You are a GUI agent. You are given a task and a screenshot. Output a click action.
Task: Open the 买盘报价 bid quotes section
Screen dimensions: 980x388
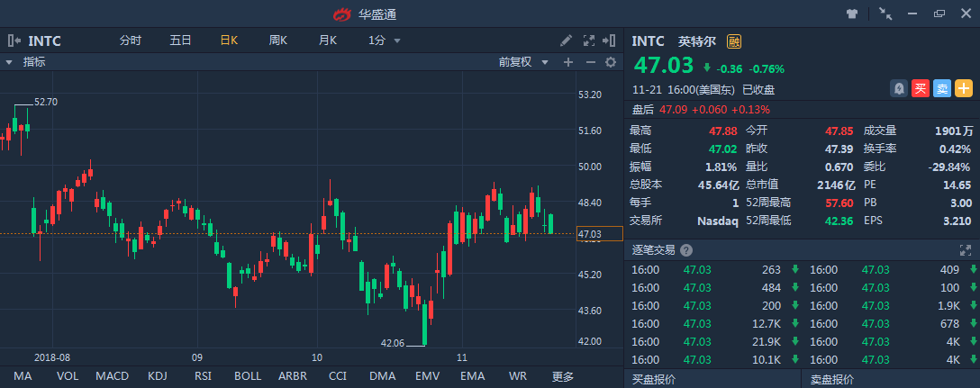pos(654,379)
